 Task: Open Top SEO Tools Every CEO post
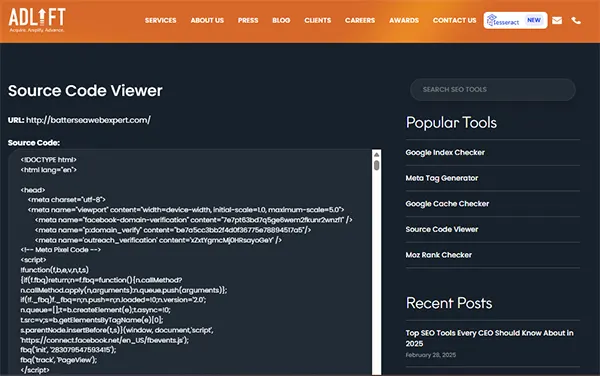point(489,338)
